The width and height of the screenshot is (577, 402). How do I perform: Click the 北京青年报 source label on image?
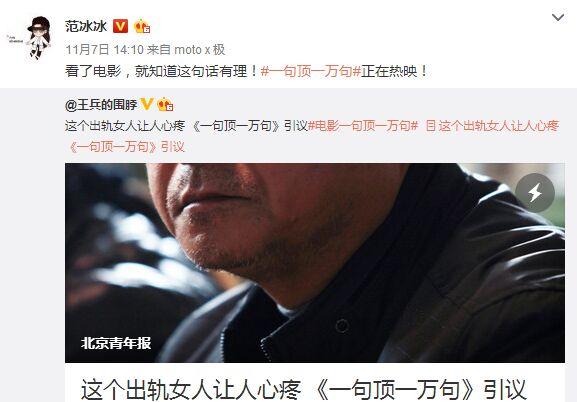116,343
